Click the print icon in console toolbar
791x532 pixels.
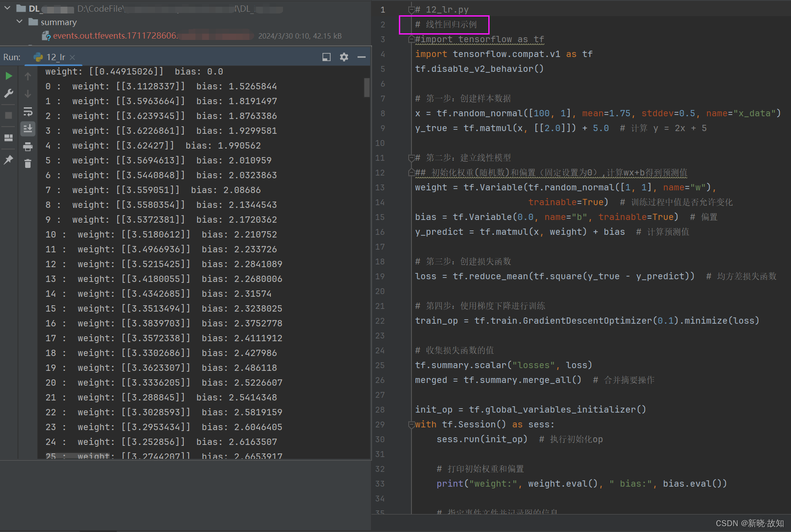click(28, 146)
